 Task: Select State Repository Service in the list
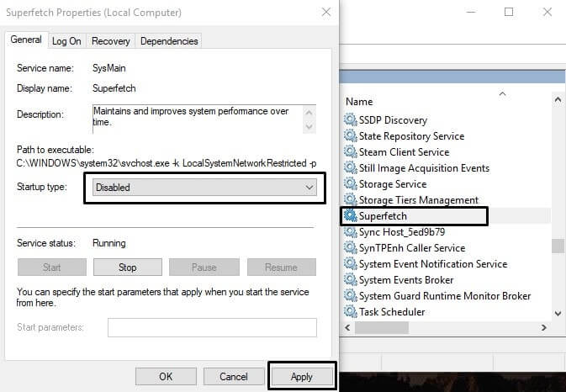(x=411, y=136)
